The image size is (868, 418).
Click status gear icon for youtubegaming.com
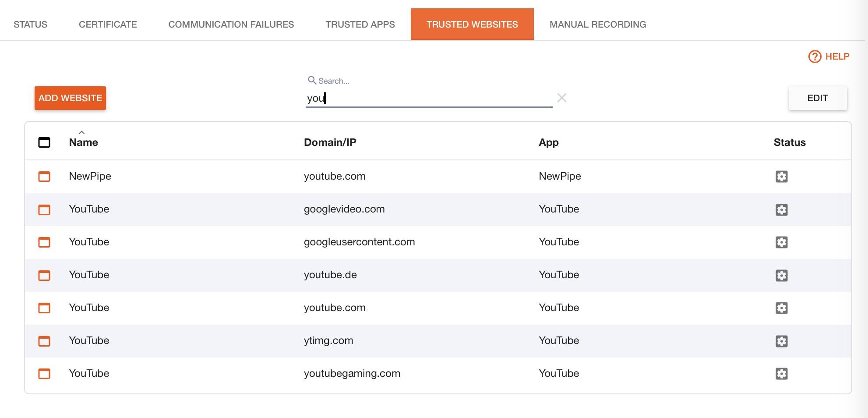782,374
